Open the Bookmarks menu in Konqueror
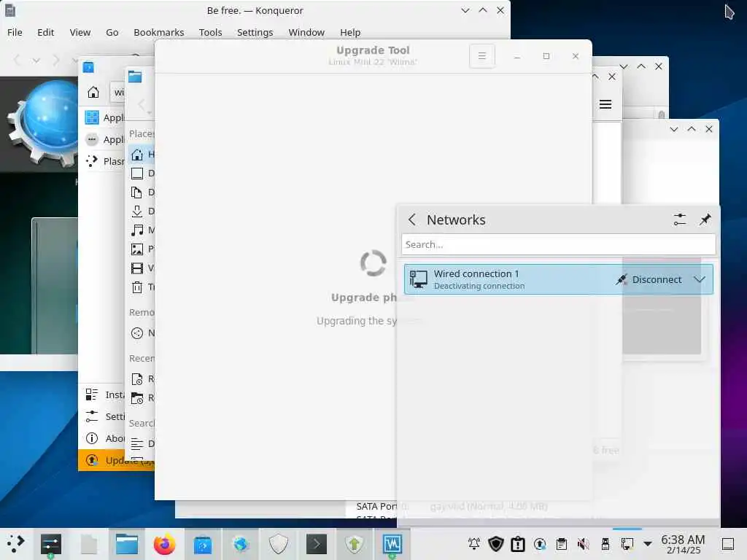The width and height of the screenshot is (747, 560). tap(158, 32)
